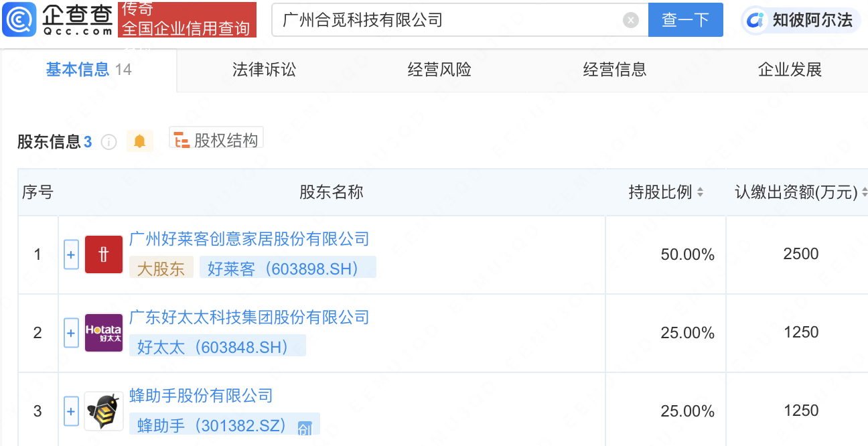Click the 传奇 全国企业信用查询 banner
This screenshot has height=446, width=868.
coord(187,19)
